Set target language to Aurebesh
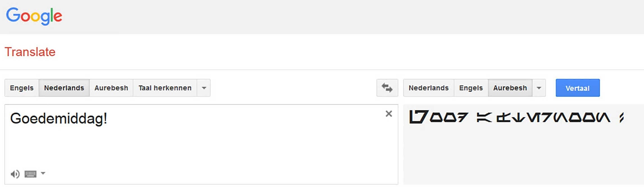 510,88
